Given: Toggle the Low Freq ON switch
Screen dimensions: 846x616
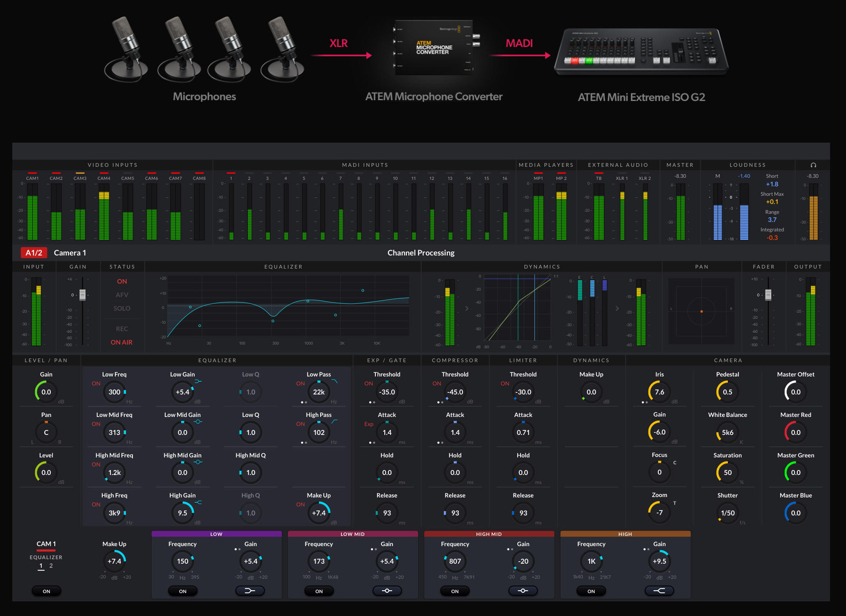Looking at the screenshot, I should point(96,383).
